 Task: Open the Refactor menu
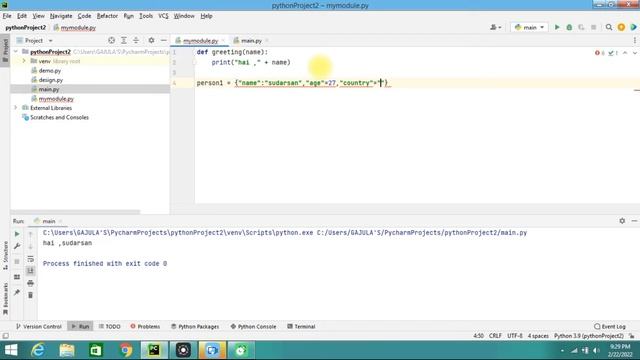107,16
